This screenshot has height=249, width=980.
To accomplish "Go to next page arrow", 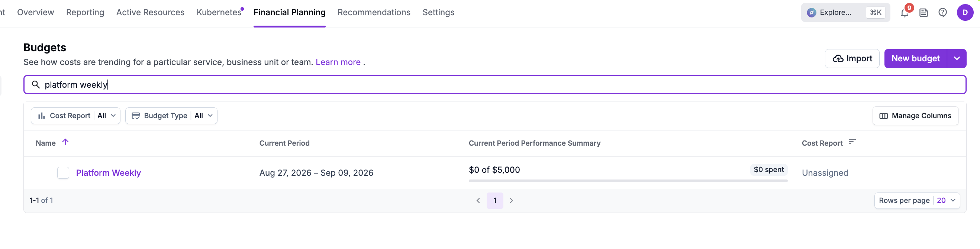I will (x=511, y=200).
